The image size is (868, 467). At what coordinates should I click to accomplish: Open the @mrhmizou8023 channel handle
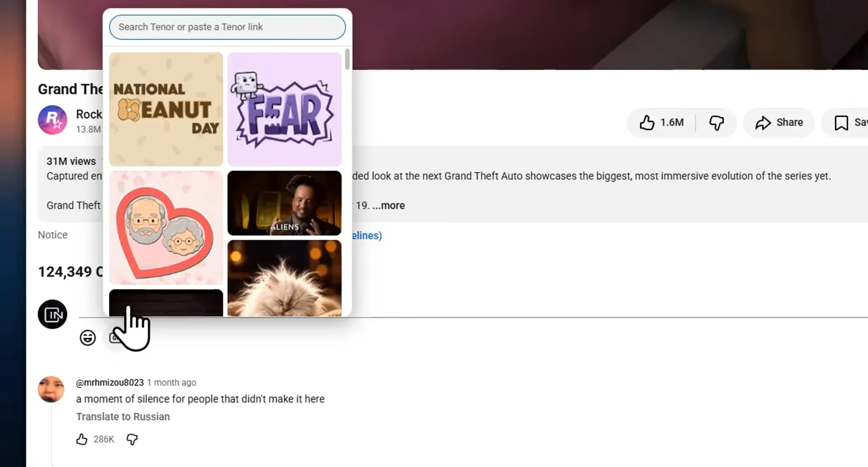[x=110, y=382]
